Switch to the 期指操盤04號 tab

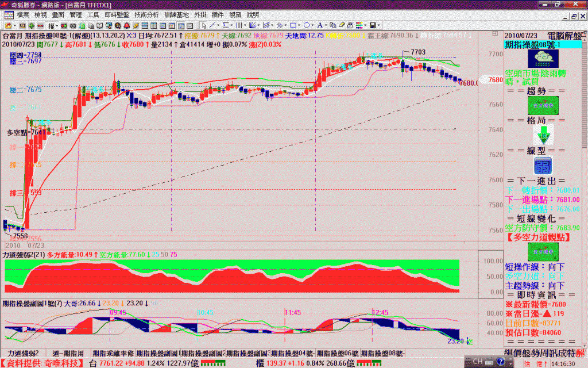pos(292,354)
